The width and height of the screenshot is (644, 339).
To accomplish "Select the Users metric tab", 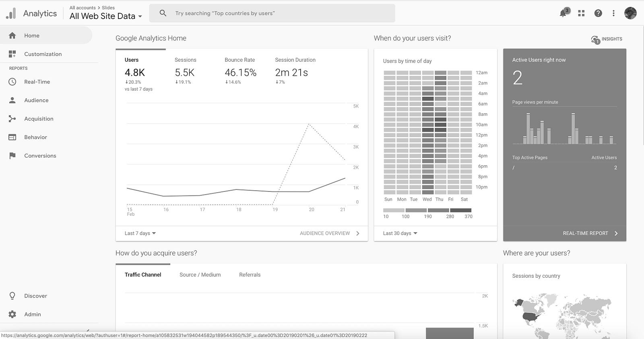I will (x=140, y=74).
